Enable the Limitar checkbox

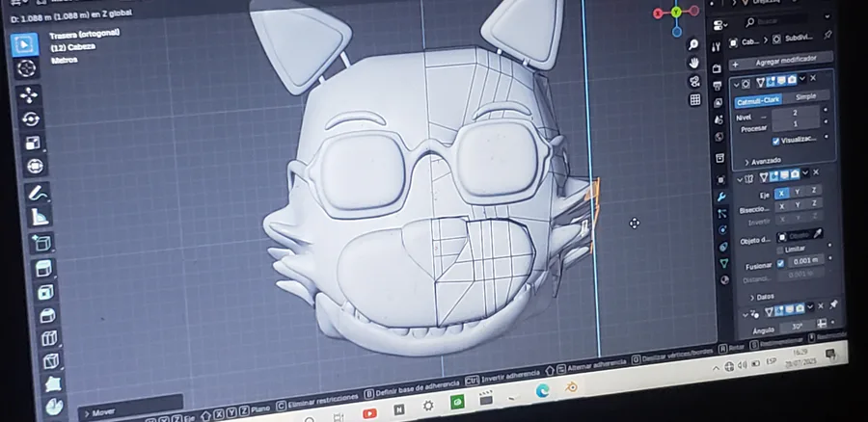point(780,250)
